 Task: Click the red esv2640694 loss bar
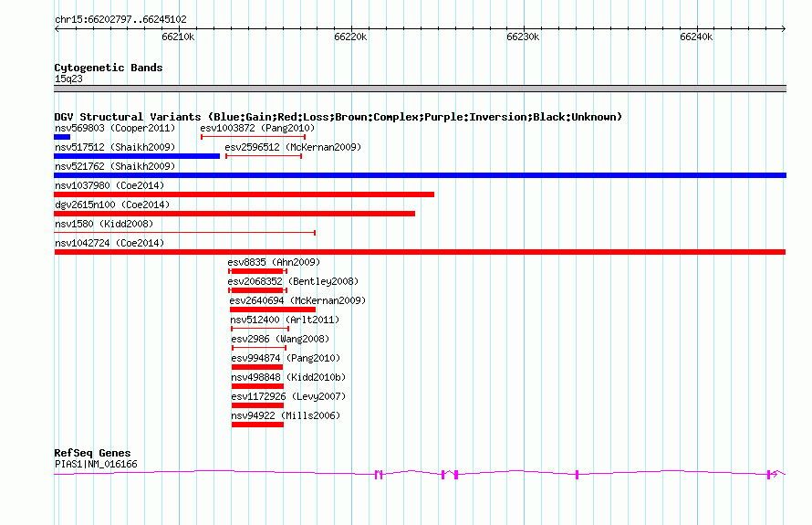pos(273,310)
